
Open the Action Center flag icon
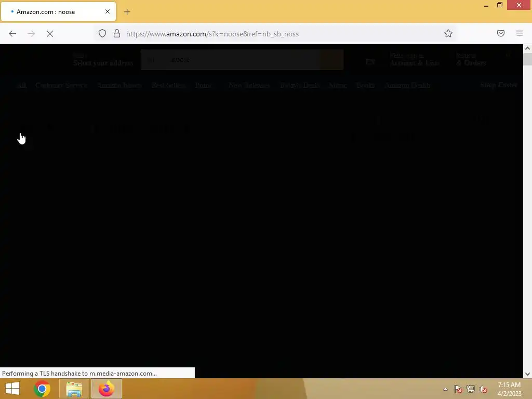[458, 389]
